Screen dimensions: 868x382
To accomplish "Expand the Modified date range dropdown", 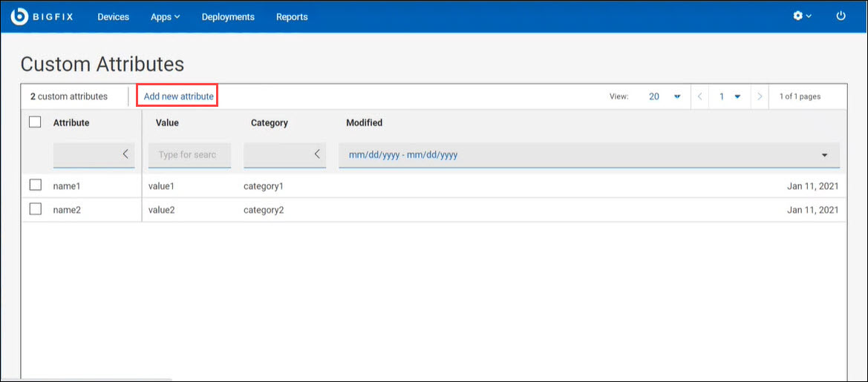I will pyautogui.click(x=824, y=156).
